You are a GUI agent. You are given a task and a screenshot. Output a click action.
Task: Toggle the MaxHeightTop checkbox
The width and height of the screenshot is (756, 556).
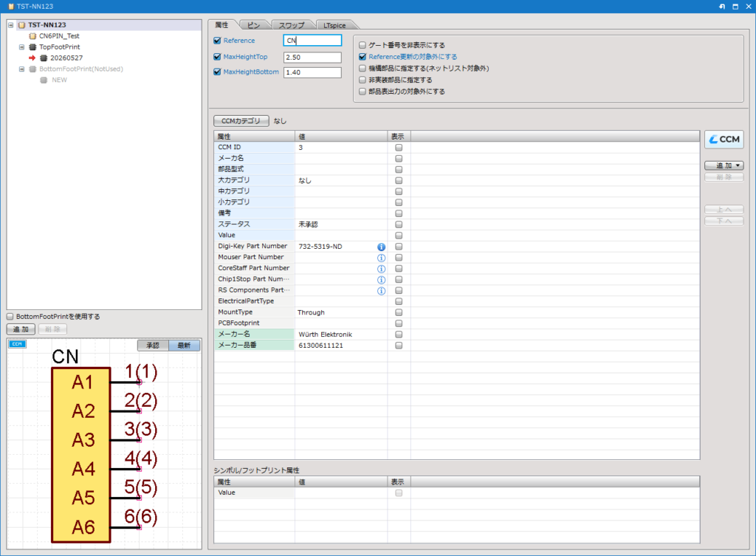click(218, 57)
